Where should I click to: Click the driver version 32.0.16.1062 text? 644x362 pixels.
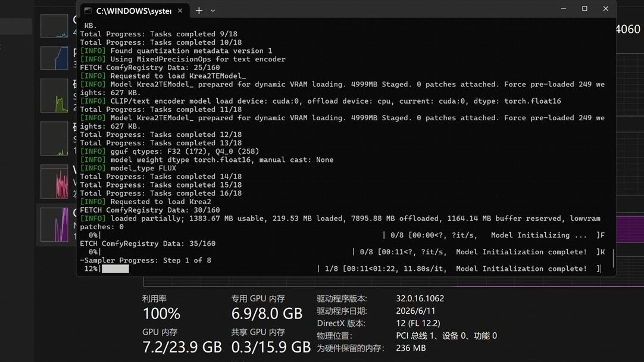coord(420,298)
